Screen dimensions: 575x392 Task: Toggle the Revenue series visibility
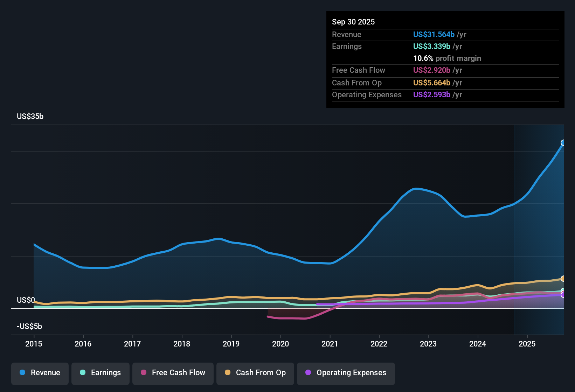click(40, 373)
